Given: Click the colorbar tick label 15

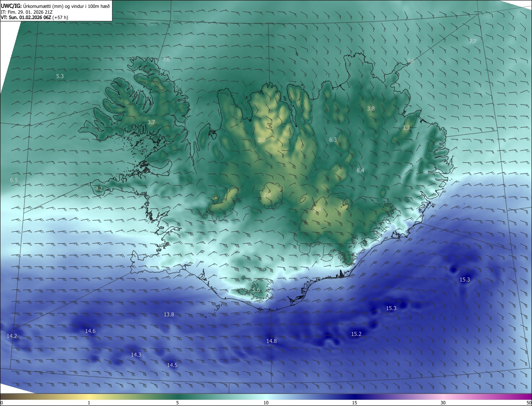Looking at the screenshot, I should click(355, 403).
